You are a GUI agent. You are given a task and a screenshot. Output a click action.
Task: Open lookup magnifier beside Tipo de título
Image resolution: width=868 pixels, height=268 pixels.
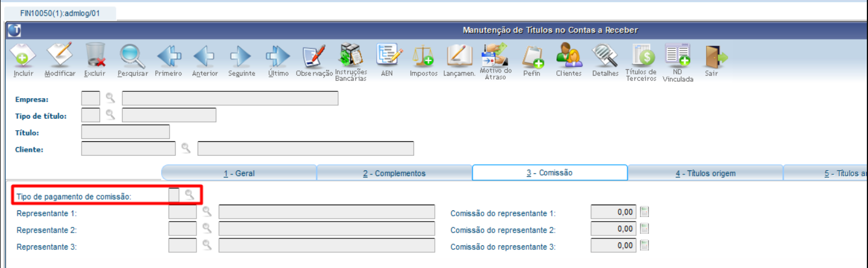(110, 115)
